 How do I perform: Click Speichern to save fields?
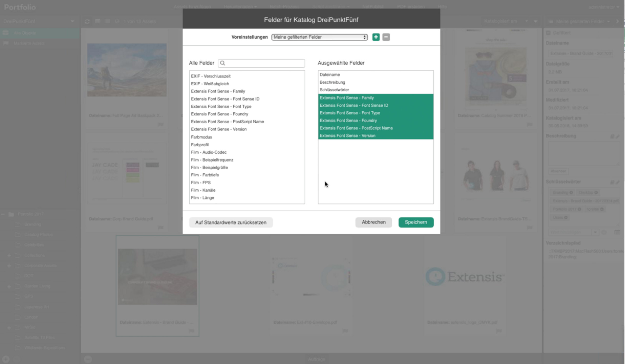pos(416,222)
